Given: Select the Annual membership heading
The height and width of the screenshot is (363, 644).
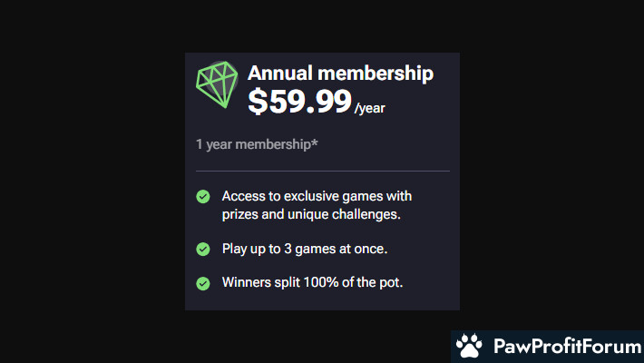Looking at the screenshot, I should pos(340,74).
